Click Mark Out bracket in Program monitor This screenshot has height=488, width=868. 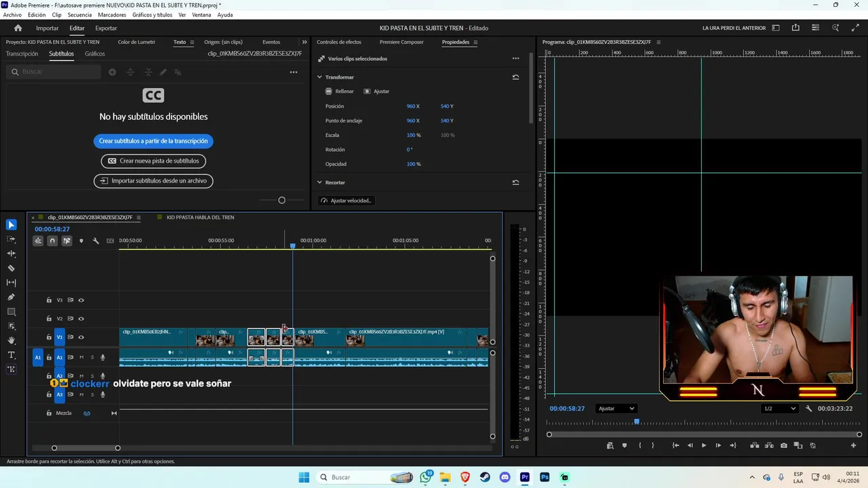click(x=653, y=445)
